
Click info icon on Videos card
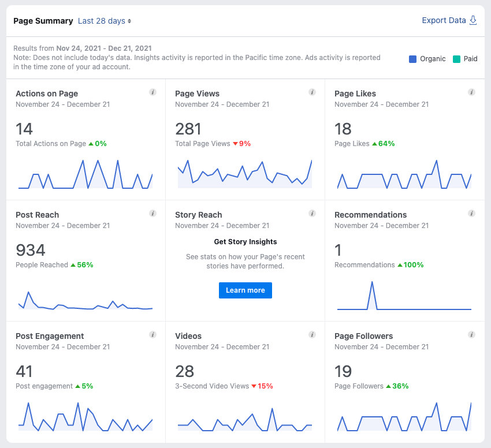click(312, 334)
